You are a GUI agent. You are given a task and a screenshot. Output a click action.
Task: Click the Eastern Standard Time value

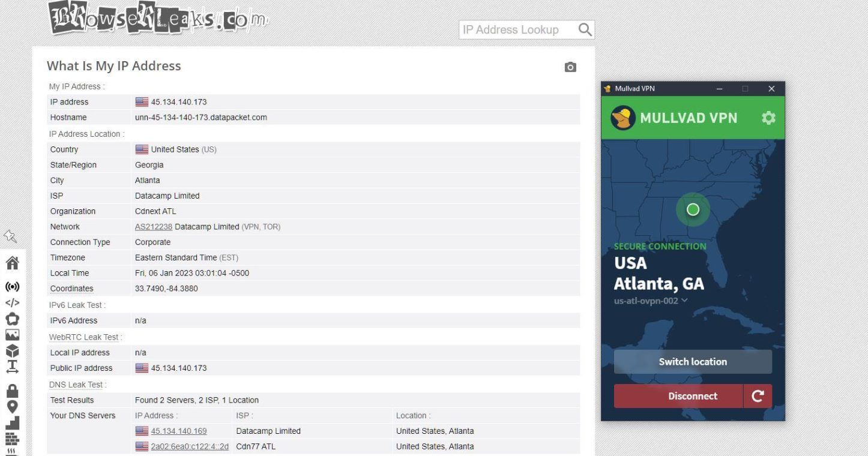coord(176,258)
